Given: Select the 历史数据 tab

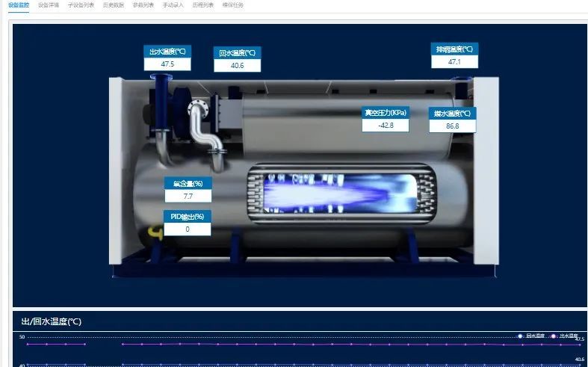Looking at the screenshot, I should [x=112, y=4].
